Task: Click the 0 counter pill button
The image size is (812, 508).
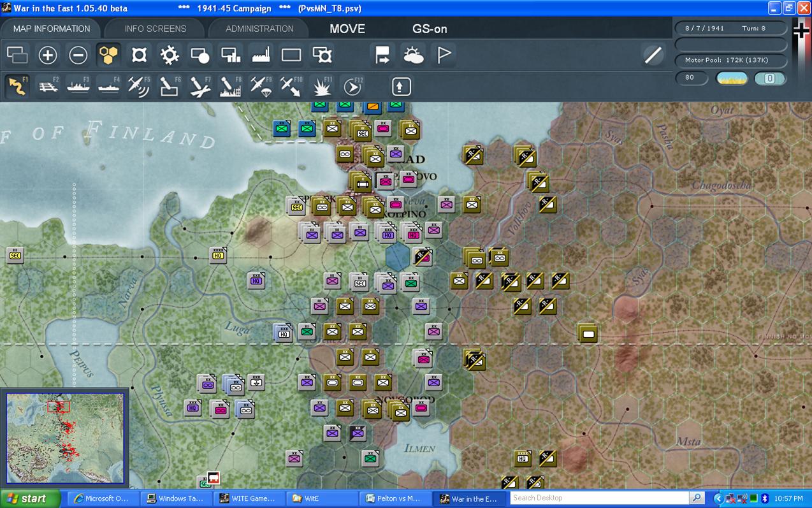Action: tap(770, 78)
